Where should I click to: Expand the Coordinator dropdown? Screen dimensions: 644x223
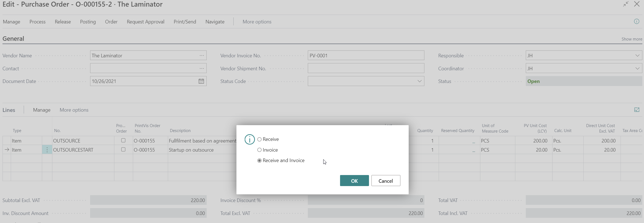click(637, 68)
